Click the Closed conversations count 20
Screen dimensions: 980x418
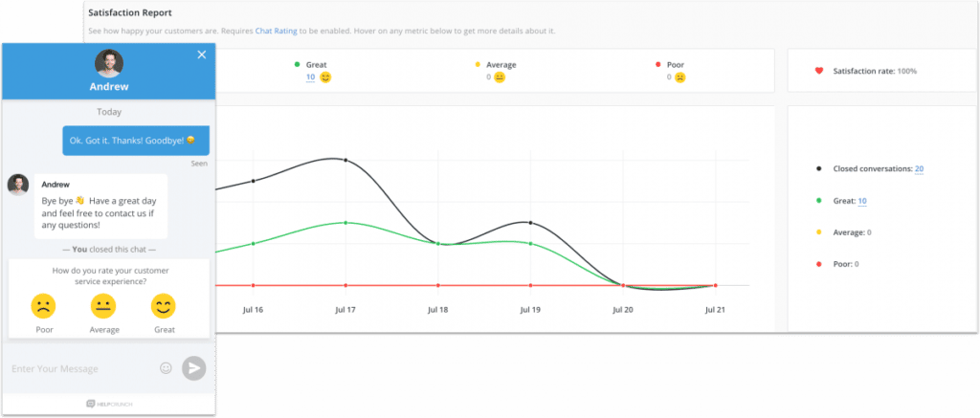tap(919, 168)
